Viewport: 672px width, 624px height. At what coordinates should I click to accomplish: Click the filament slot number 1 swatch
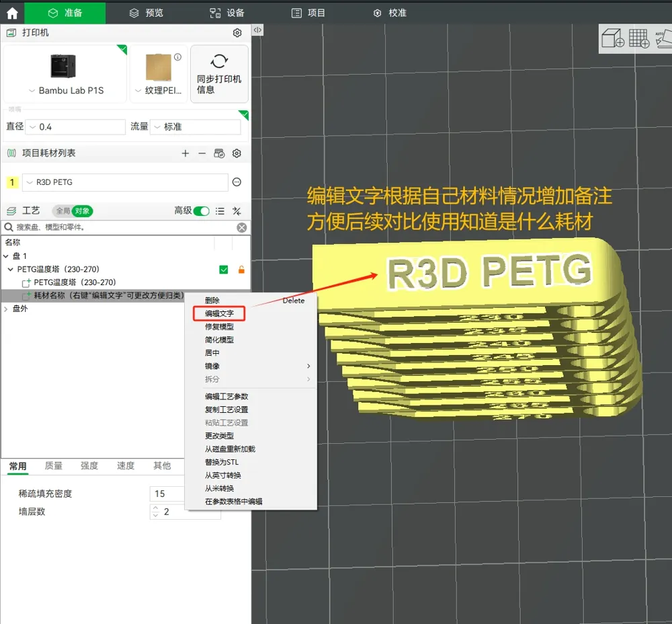(x=12, y=182)
